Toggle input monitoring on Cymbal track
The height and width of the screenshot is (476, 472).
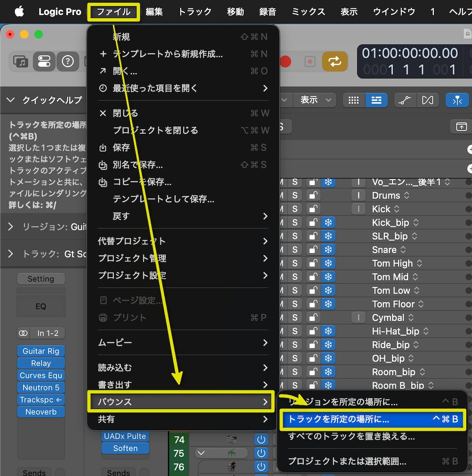359,318
